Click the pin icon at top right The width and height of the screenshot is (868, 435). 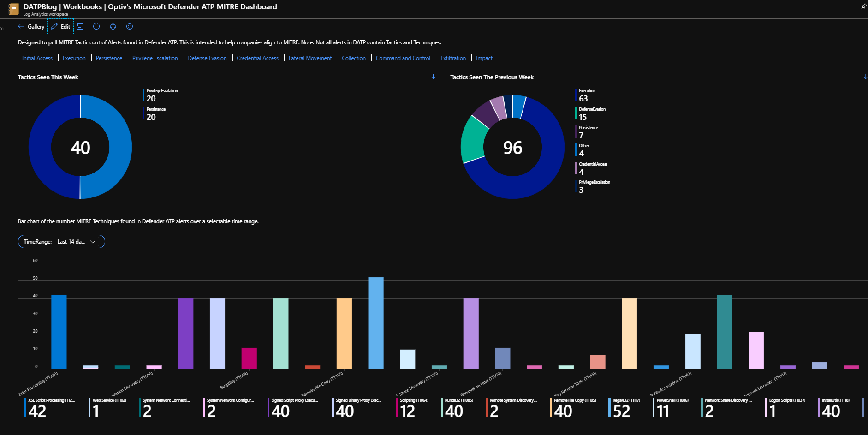click(x=863, y=6)
